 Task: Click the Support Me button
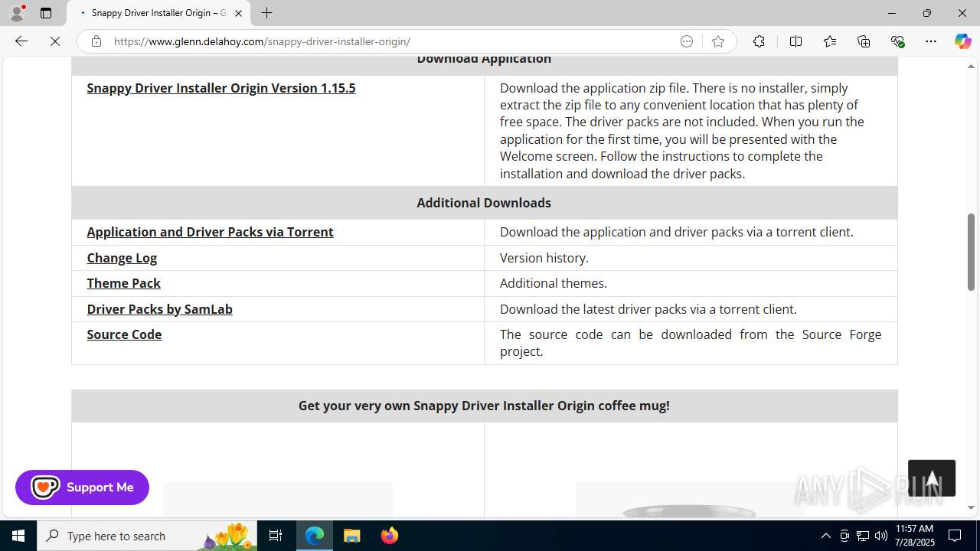(82, 487)
